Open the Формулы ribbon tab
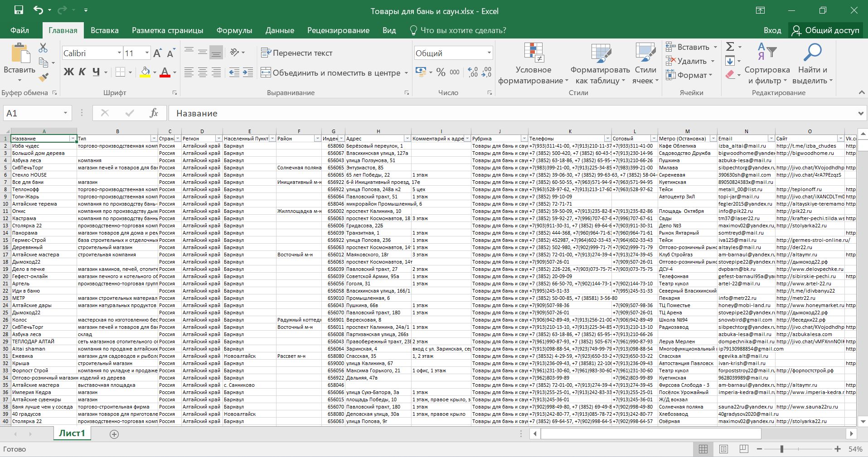Screen dimensions: 868x457 coord(234,30)
